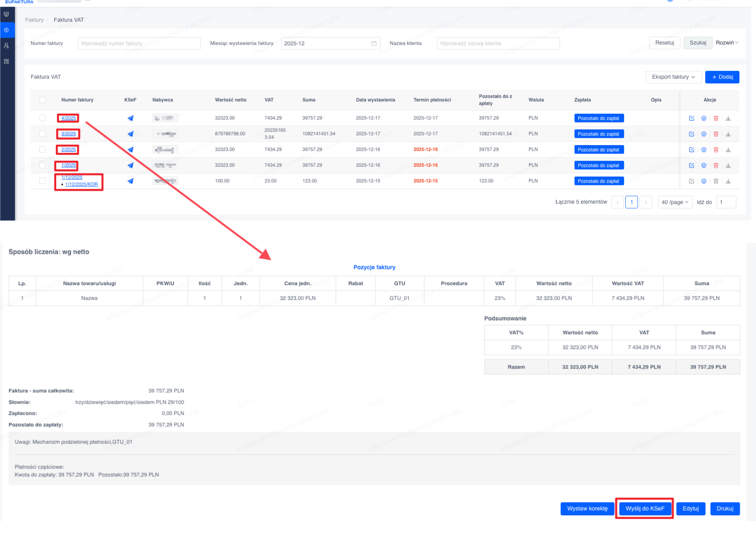The width and height of the screenshot is (756, 537).
Task: Check the box for invoice 1/2025
Action: [x=42, y=165]
